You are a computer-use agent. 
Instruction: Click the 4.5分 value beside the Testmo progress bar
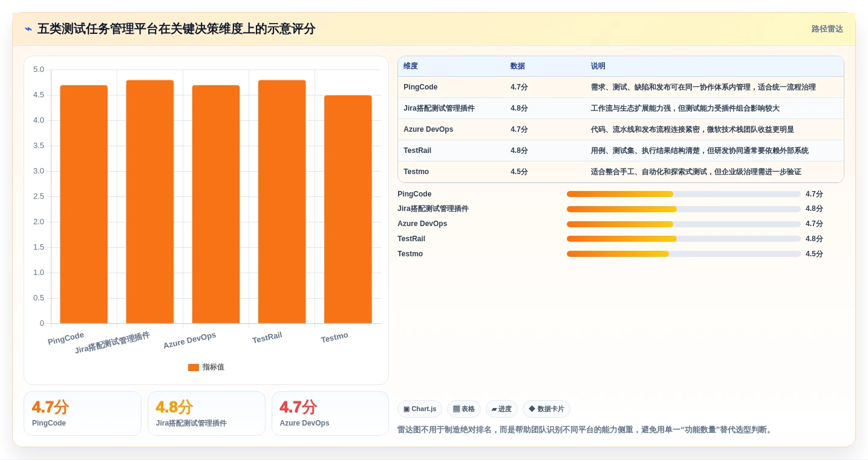(814, 254)
